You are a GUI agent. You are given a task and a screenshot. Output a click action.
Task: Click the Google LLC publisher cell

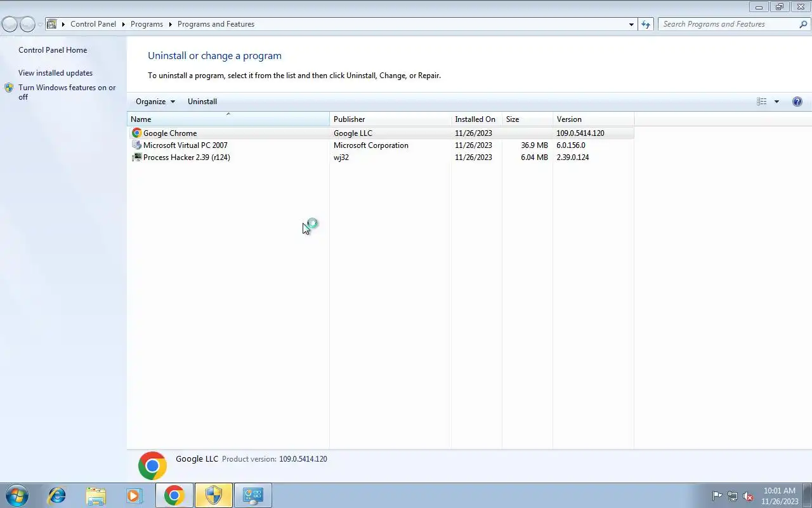tap(353, 133)
